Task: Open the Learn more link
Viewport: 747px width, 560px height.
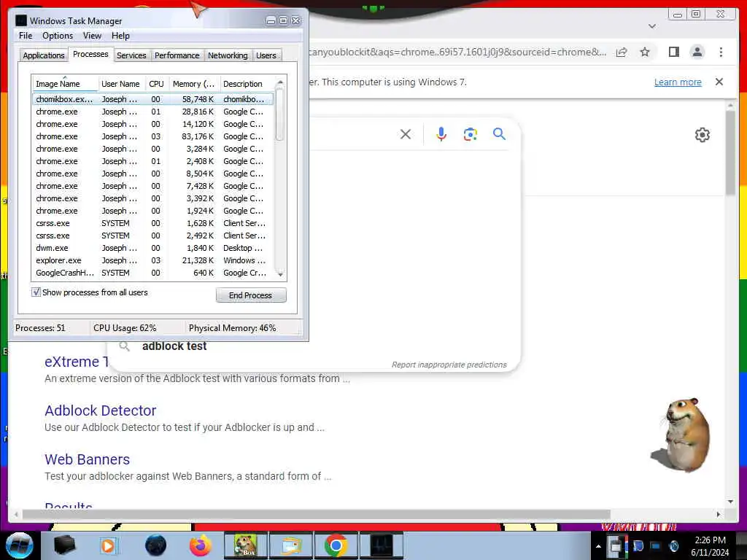Action: [678, 82]
